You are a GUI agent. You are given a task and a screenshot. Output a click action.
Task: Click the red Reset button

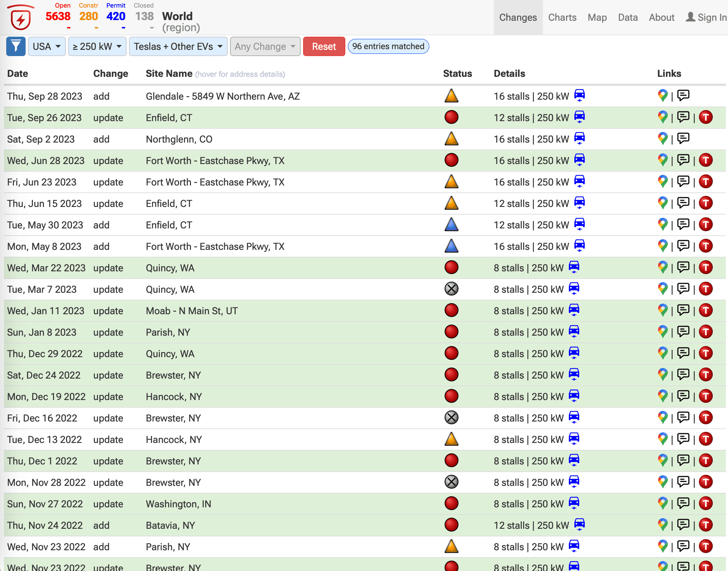pos(324,46)
